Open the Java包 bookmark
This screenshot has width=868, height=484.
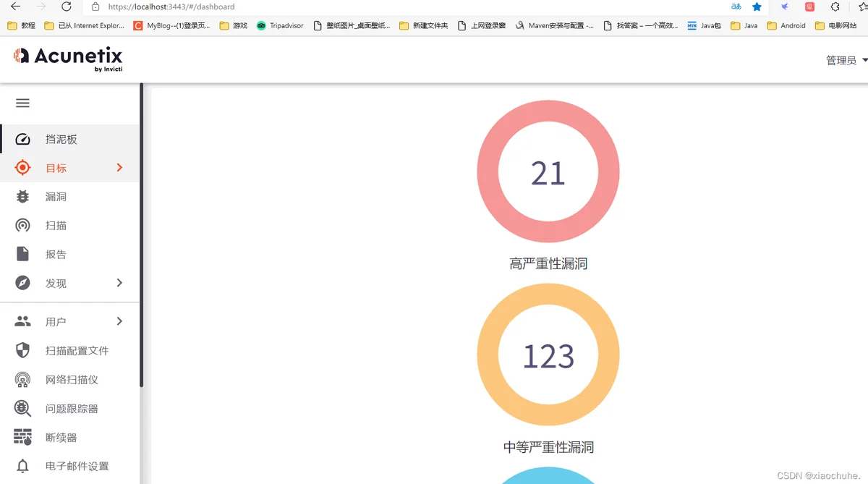[704, 25]
